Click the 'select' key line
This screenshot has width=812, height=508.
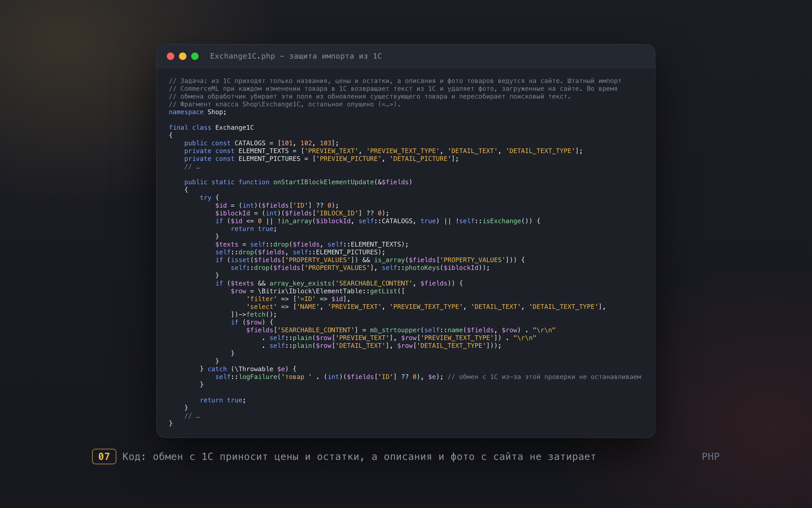426,307
